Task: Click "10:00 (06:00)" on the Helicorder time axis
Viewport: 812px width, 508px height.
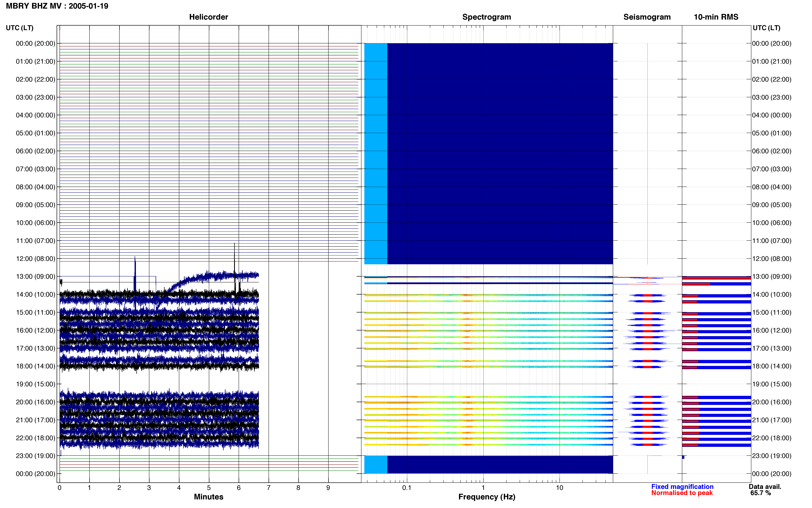Action: 36,223
